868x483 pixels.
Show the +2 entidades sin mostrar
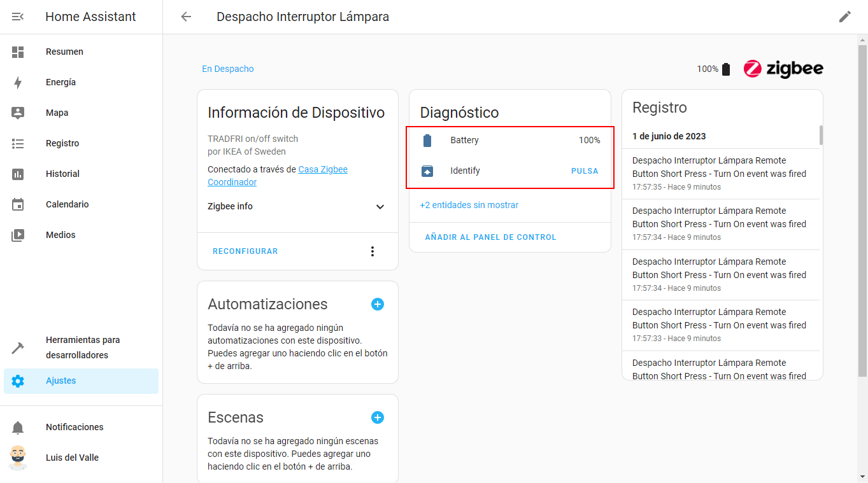tap(469, 205)
